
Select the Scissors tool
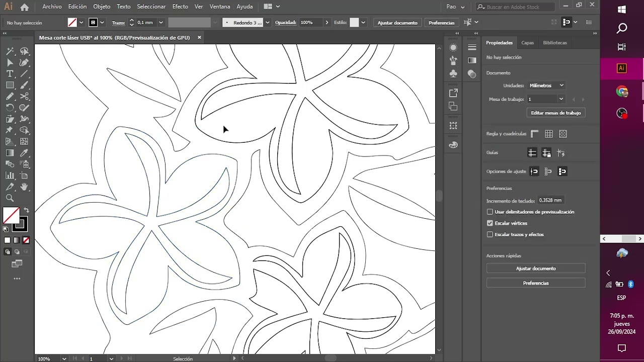24,97
